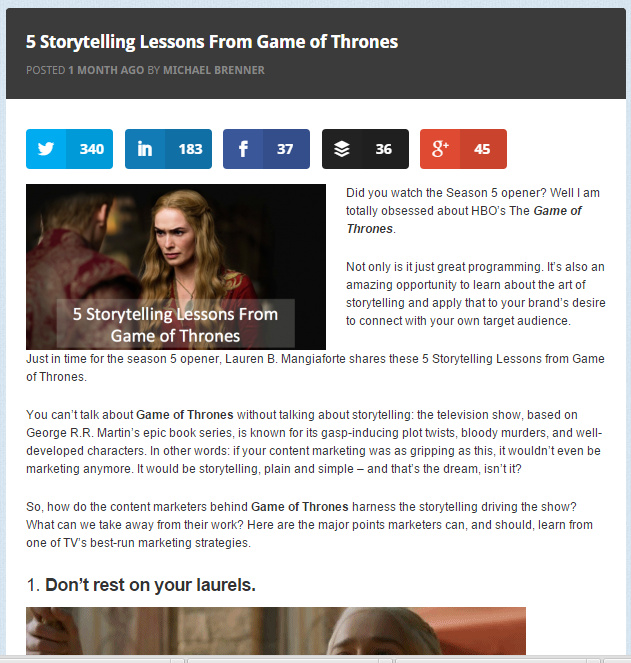Open the author link Michael Brenner

214,70
